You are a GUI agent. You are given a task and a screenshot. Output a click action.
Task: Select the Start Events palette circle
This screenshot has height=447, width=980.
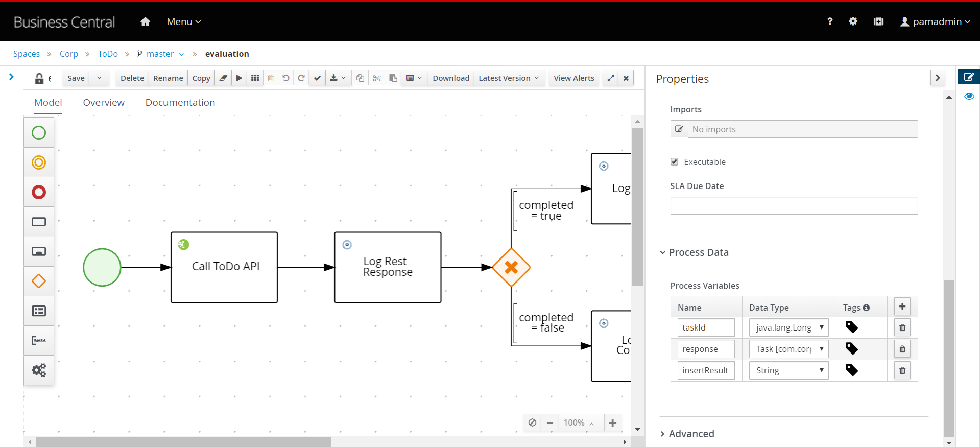(x=39, y=133)
